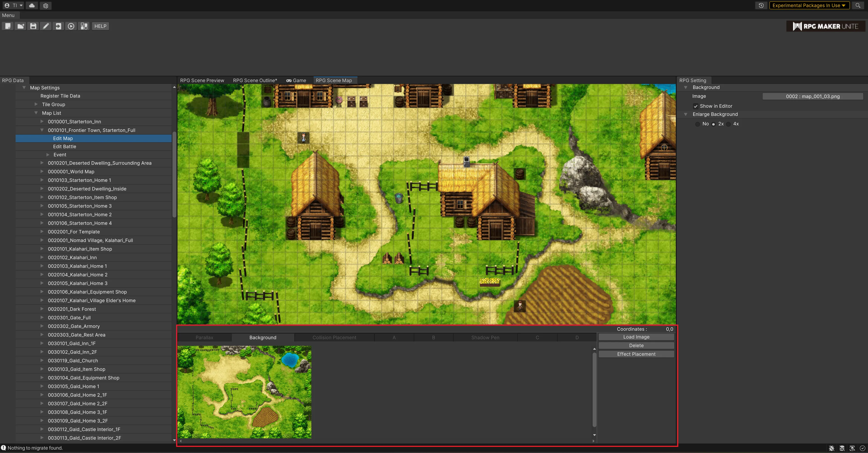
Task: Click the new project page icon
Action: tap(8, 26)
